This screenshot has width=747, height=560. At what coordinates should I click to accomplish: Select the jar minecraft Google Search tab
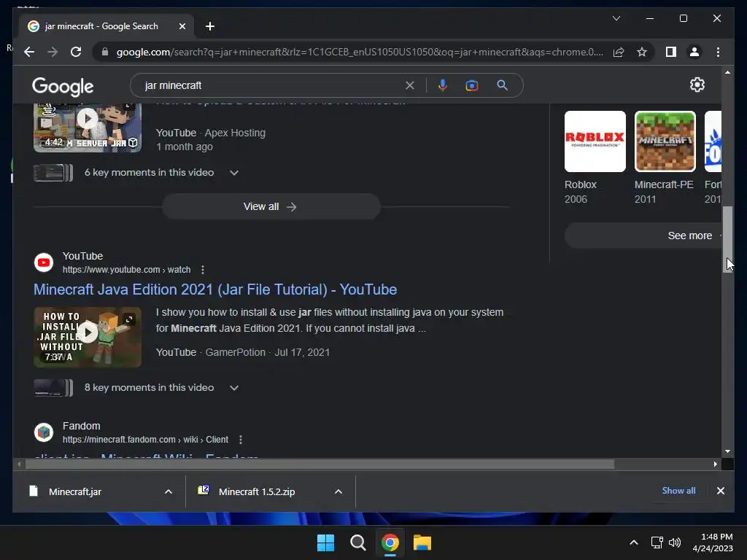click(107, 26)
